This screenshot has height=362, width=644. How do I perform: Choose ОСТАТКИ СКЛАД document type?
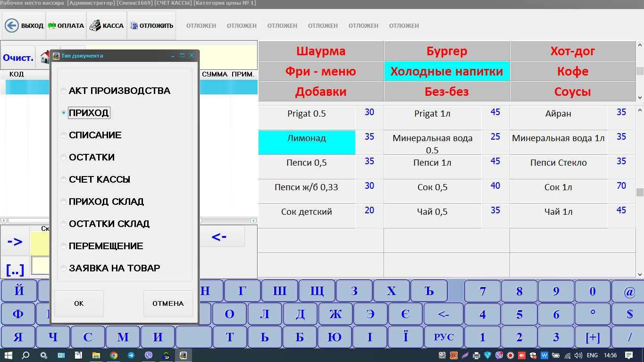(105, 224)
